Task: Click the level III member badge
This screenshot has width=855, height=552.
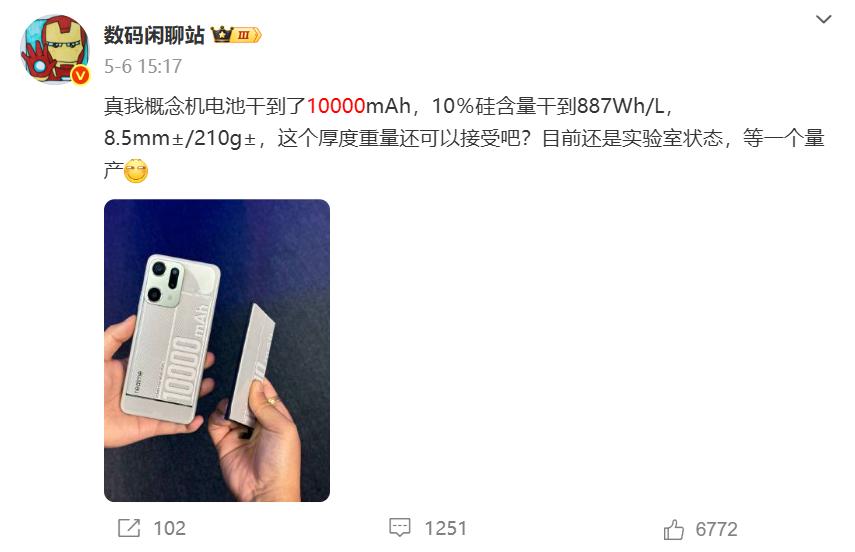Action: point(247,35)
